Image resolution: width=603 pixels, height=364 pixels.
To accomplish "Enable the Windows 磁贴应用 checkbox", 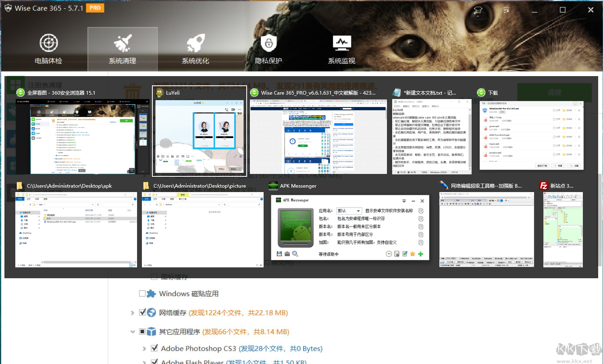I will click(142, 294).
